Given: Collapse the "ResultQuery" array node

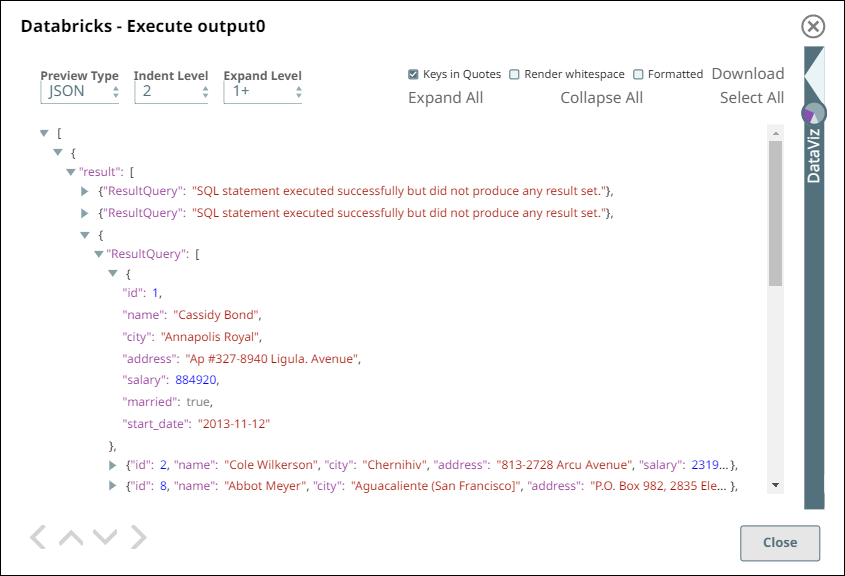Looking at the screenshot, I should [x=99, y=254].
